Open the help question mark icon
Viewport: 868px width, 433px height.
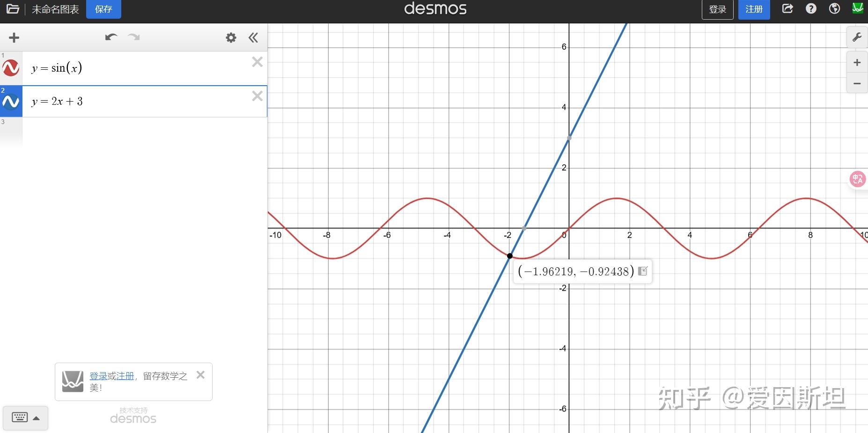811,8
